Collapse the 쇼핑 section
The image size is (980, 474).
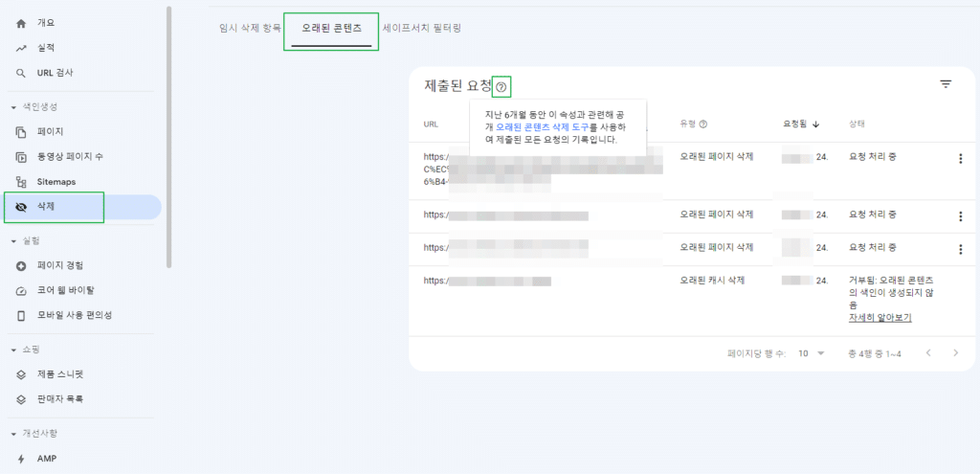13,350
